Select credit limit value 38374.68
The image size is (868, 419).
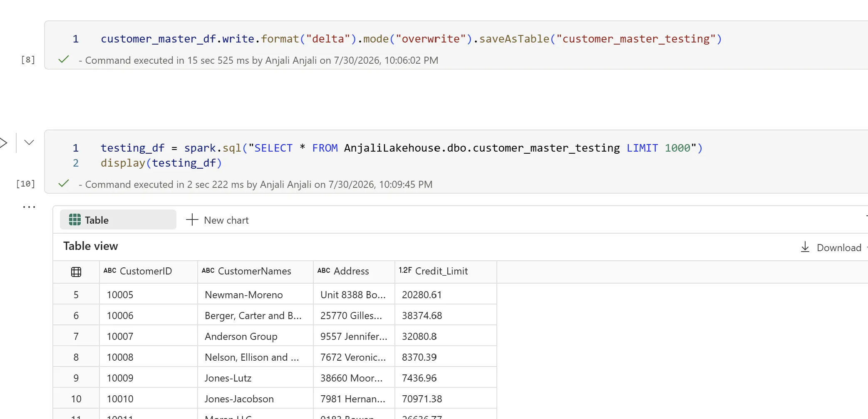[x=446, y=315]
